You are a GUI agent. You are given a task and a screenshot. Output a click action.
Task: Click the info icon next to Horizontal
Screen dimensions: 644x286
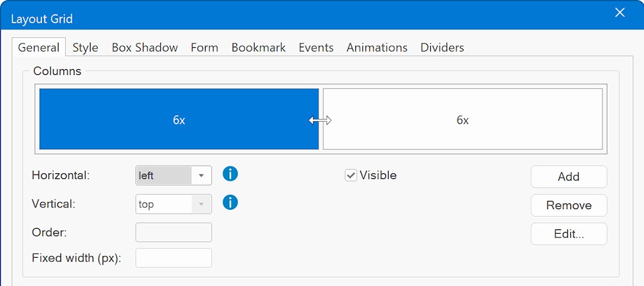click(230, 174)
